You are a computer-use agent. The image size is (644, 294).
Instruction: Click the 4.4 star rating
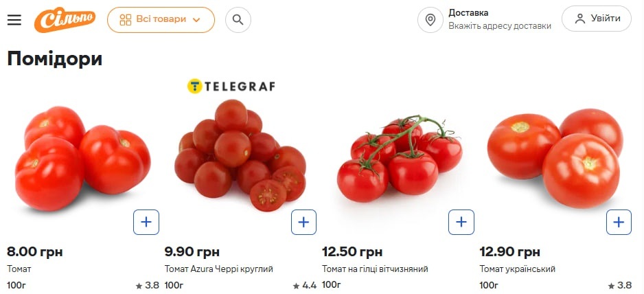(305, 285)
